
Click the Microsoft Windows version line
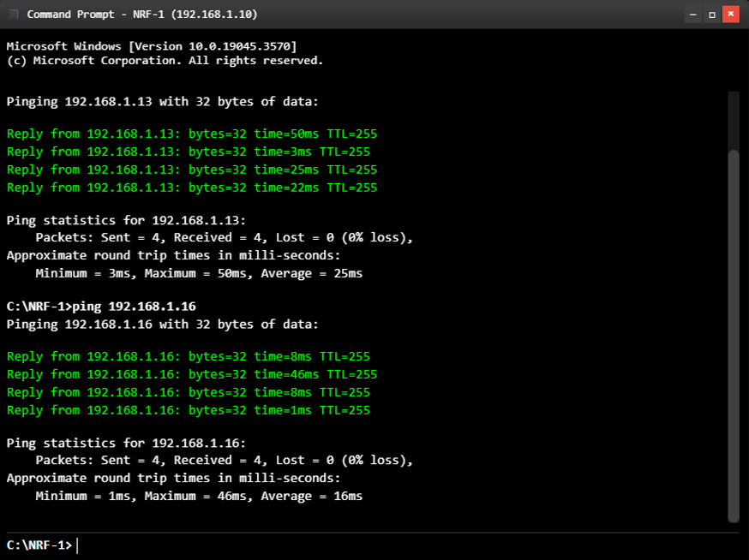coord(153,46)
